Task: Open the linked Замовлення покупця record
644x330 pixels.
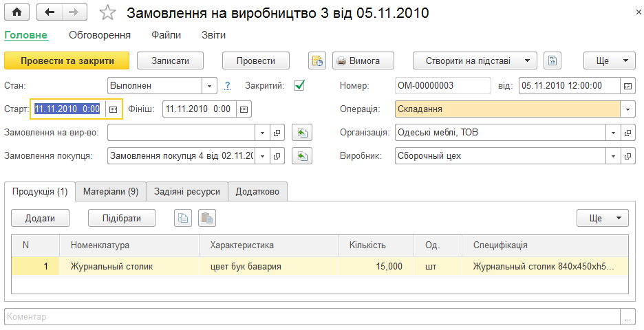Action: click(x=277, y=156)
